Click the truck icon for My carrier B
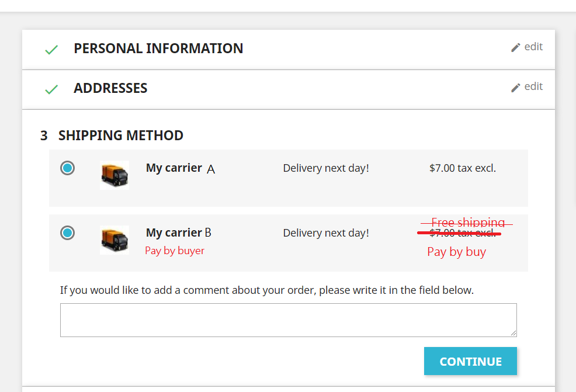576x392 pixels. tap(114, 240)
